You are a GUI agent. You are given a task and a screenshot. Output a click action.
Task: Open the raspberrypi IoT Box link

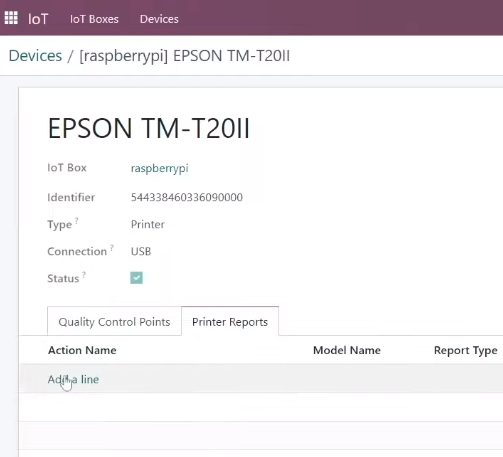tap(159, 168)
